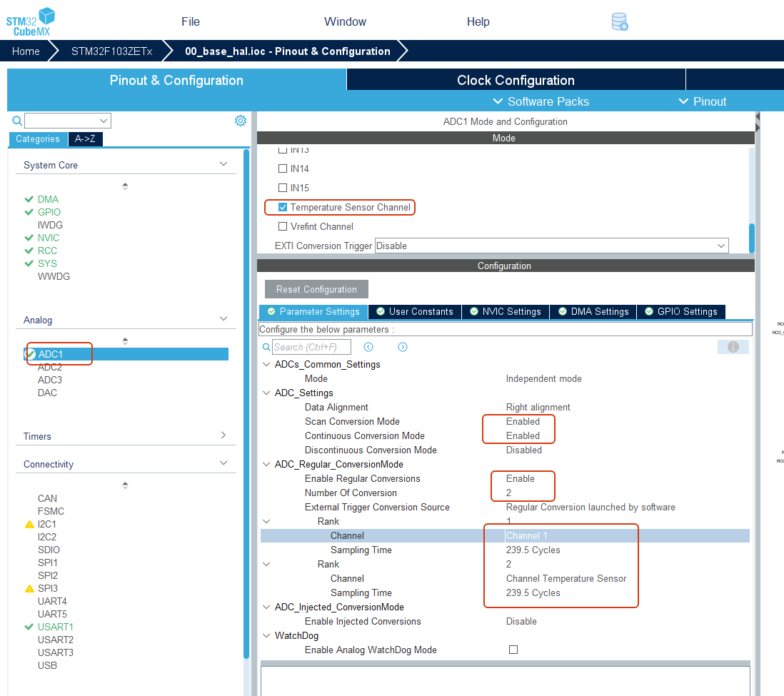Open the Help menu
The image size is (784, 696).
[x=478, y=21]
